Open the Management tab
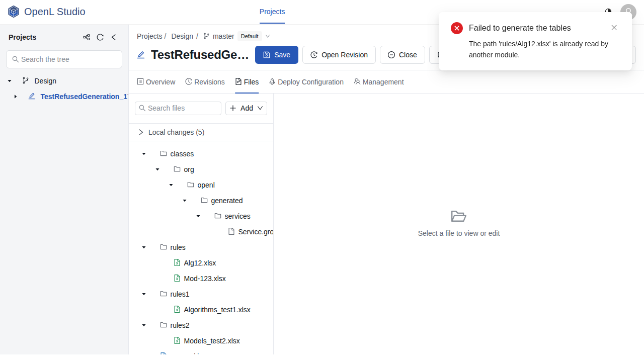The height and width of the screenshot is (362, 644). 379,82
